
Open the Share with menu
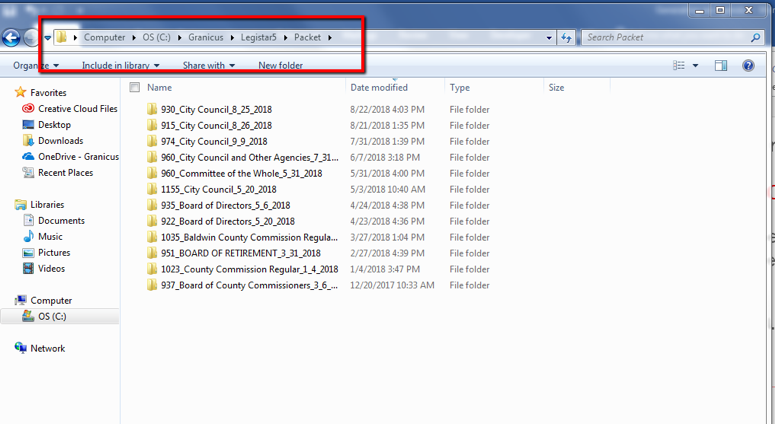pyautogui.click(x=209, y=65)
